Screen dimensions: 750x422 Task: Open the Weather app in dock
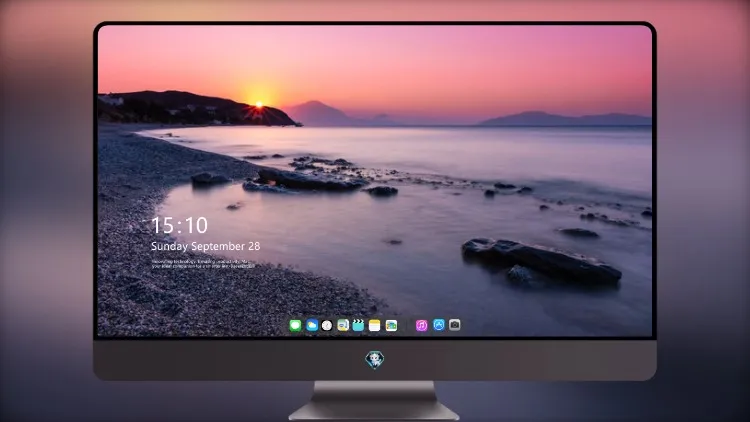pyautogui.click(x=312, y=325)
